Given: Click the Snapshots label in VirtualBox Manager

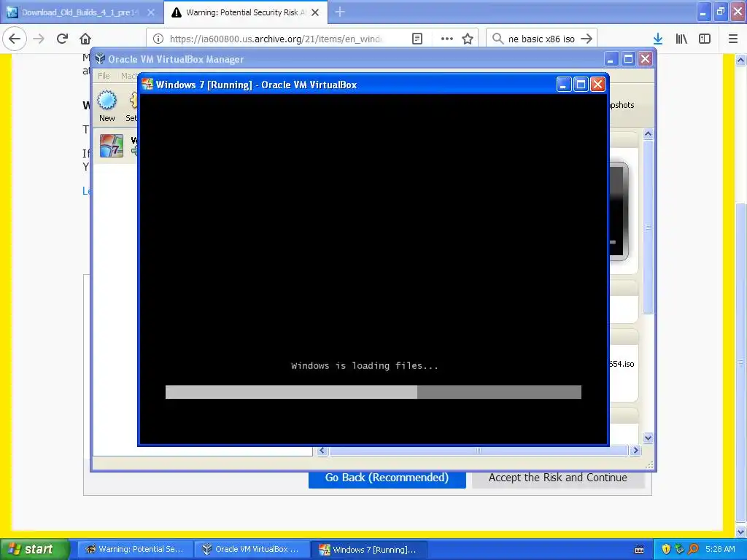Looking at the screenshot, I should (622, 105).
